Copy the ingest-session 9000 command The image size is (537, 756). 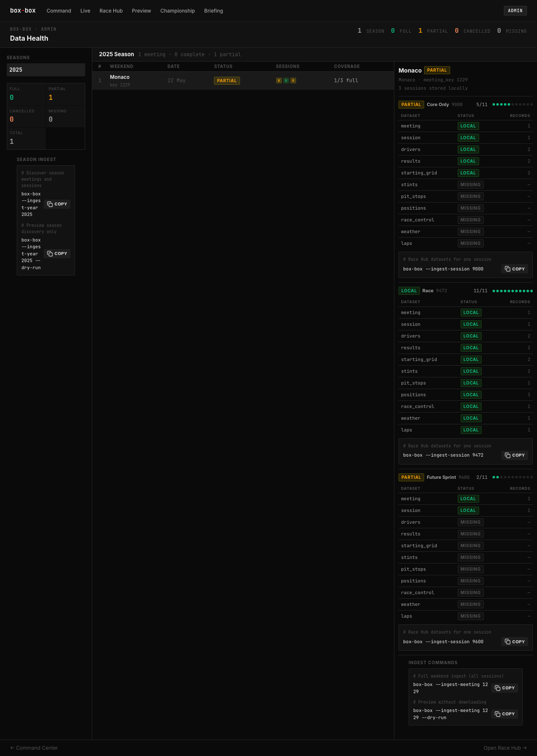point(515,269)
